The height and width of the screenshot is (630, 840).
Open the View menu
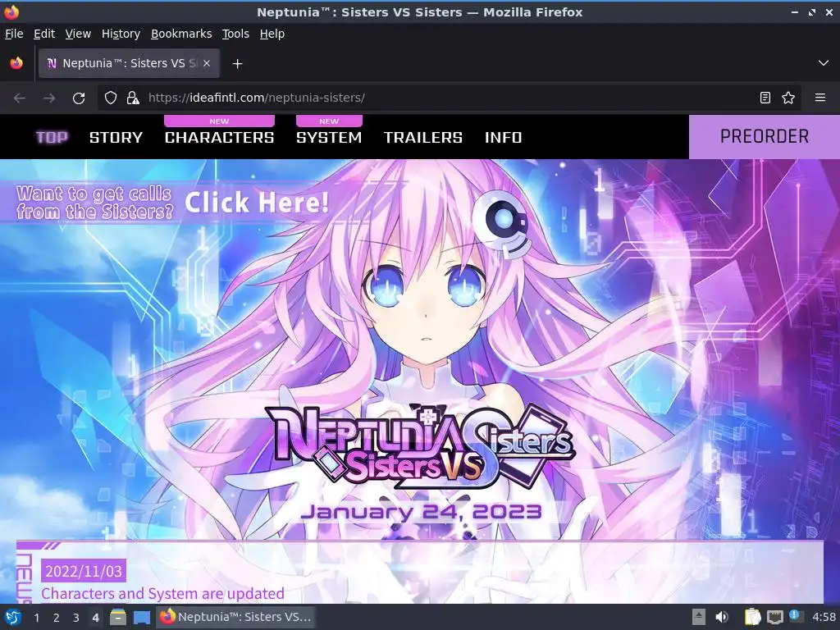[78, 34]
